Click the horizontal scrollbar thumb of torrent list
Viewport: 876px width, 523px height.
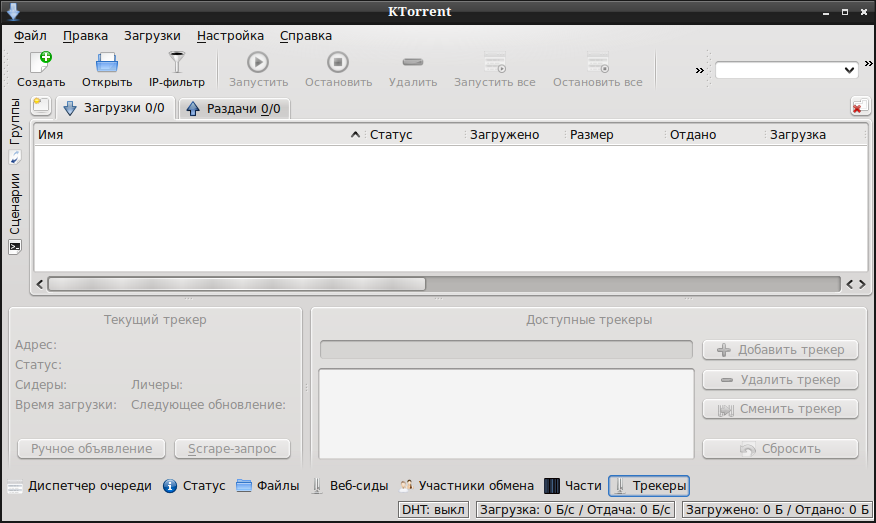click(x=237, y=284)
